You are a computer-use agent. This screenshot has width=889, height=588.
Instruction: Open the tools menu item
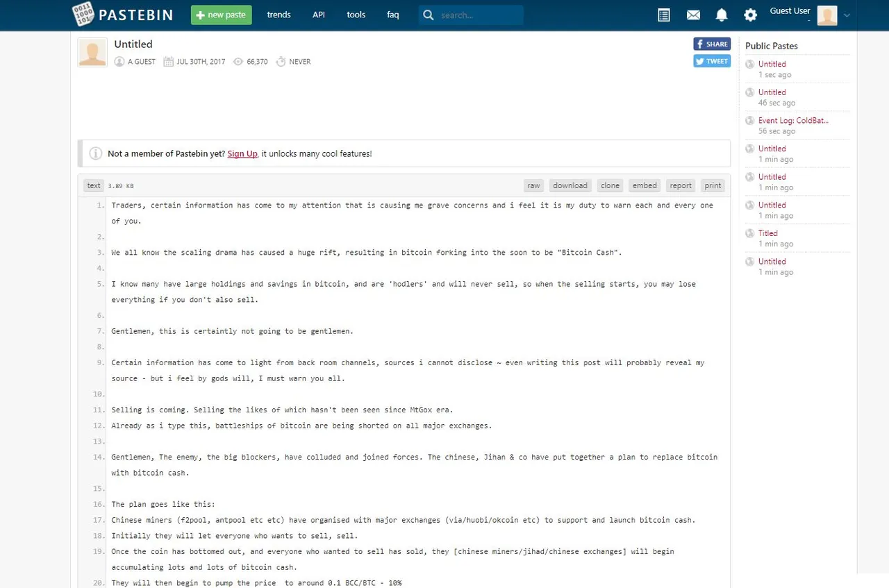click(356, 15)
